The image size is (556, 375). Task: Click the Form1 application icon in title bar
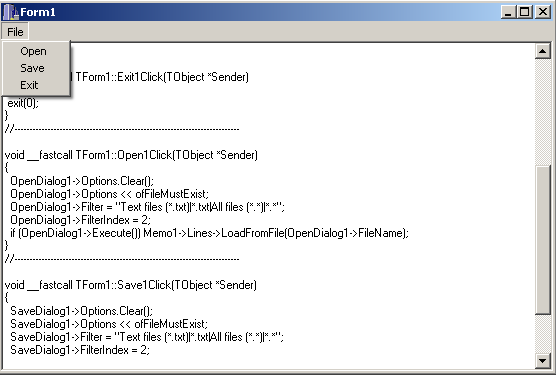(x=10, y=12)
